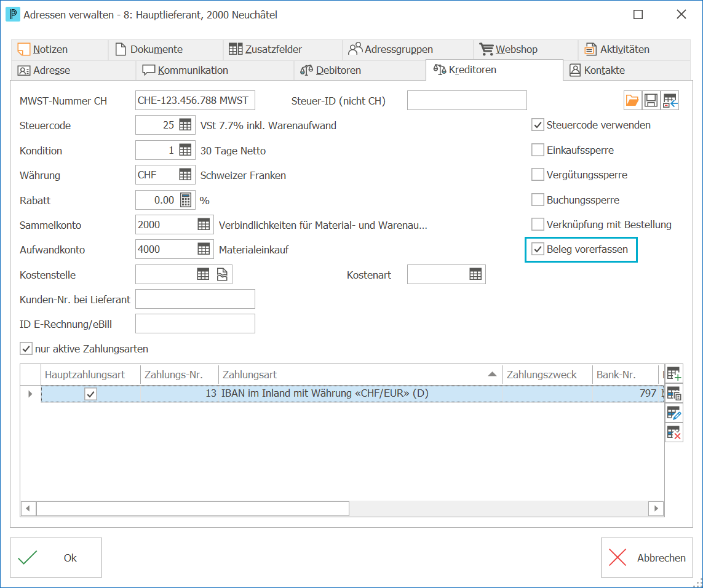Click the horizontal scrollbar thumb

point(193,508)
